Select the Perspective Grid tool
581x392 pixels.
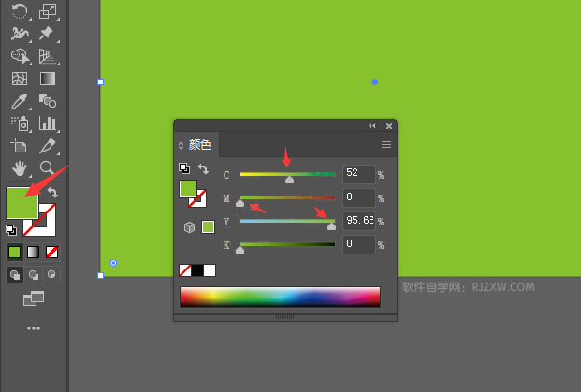[x=48, y=56]
